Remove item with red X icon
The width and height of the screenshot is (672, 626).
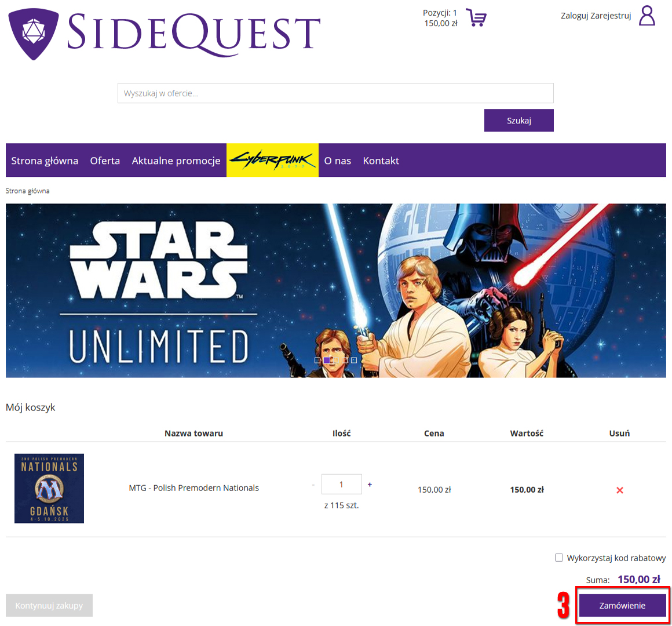pyautogui.click(x=619, y=490)
